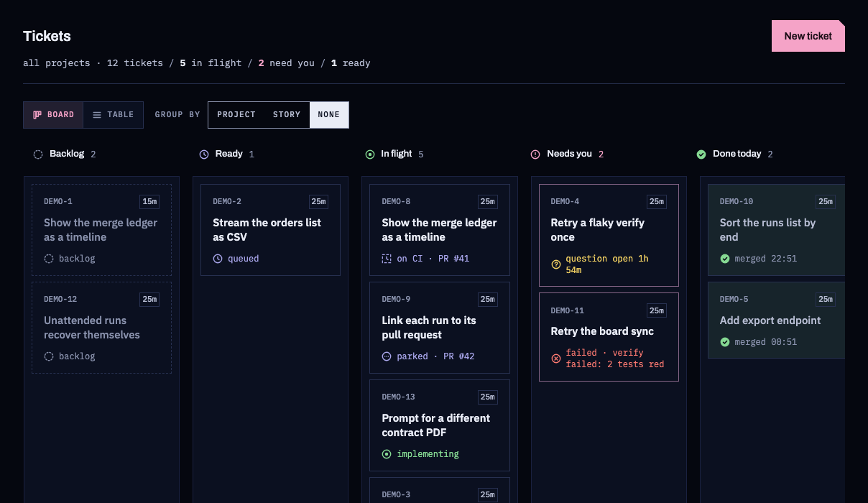This screenshot has height=503, width=868.
Task: Click the board layout icon
Action: [x=37, y=115]
